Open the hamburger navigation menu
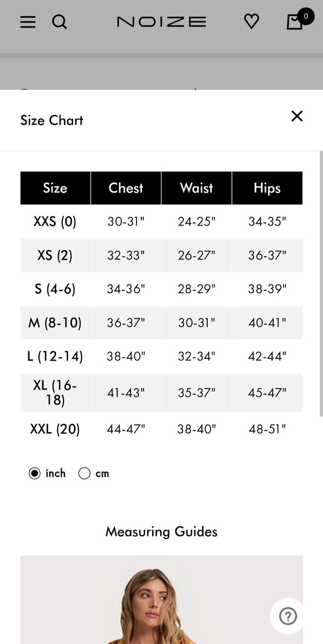Screen dimensions: 323x644 28,22
